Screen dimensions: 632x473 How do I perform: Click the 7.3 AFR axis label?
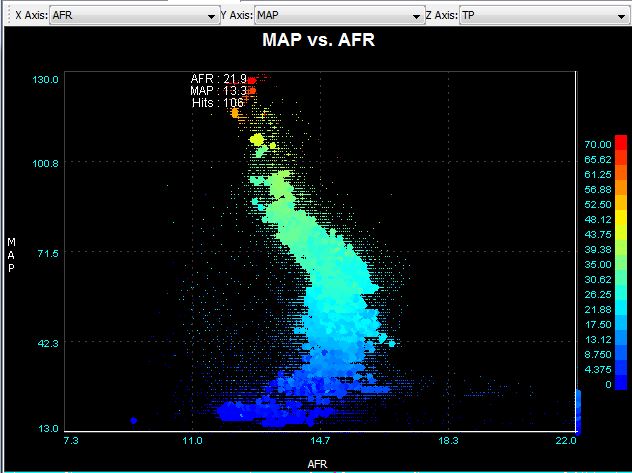coord(71,440)
